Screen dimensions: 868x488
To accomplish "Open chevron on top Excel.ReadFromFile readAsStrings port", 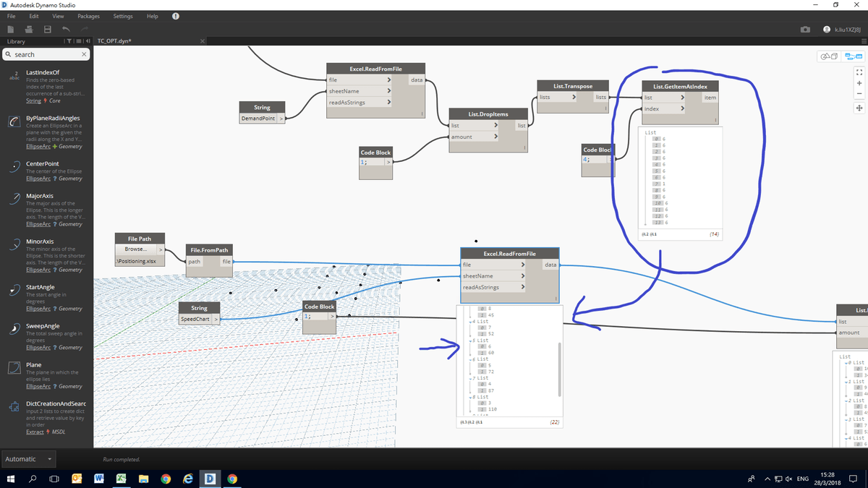I will pos(388,102).
